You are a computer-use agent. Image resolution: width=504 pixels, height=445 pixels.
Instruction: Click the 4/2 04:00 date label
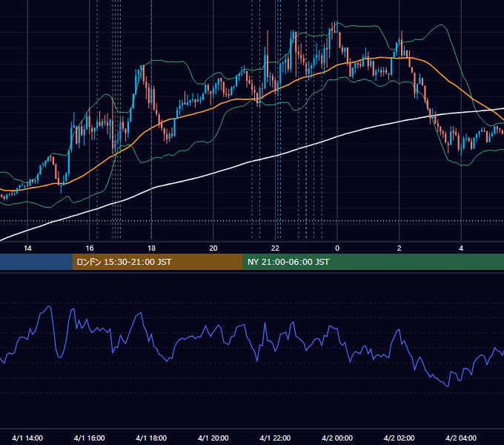461,438
